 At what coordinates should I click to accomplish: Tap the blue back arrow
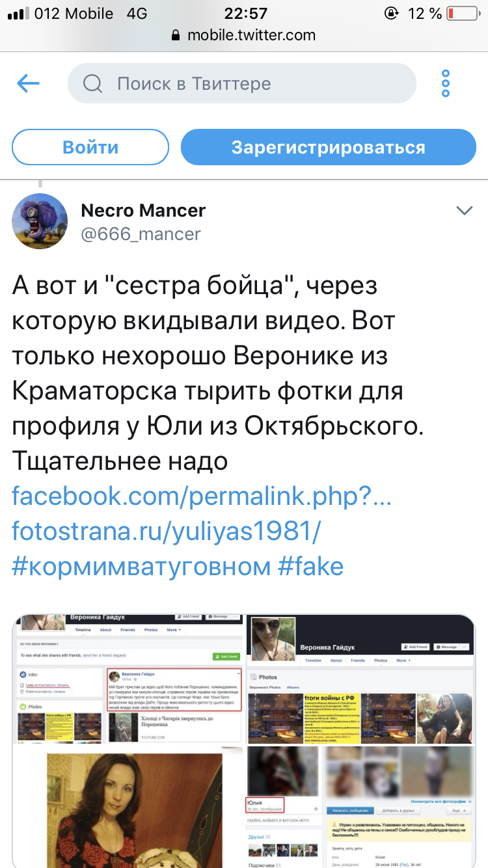click(x=29, y=83)
